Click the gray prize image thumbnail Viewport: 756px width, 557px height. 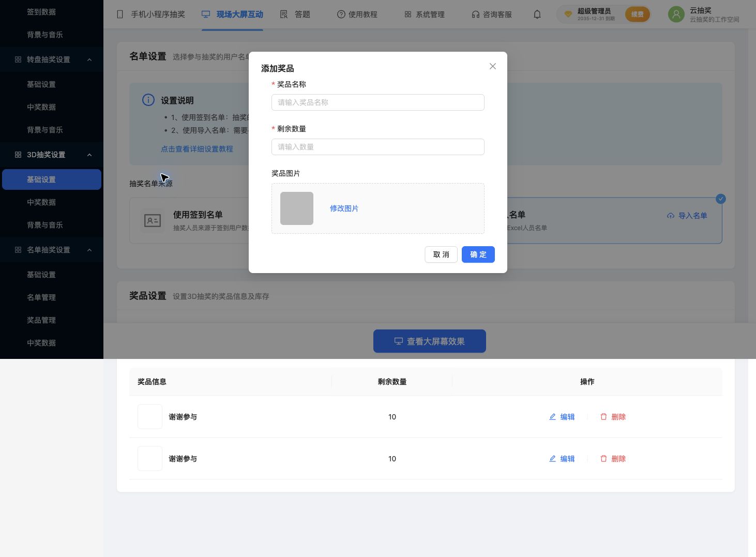(x=297, y=208)
